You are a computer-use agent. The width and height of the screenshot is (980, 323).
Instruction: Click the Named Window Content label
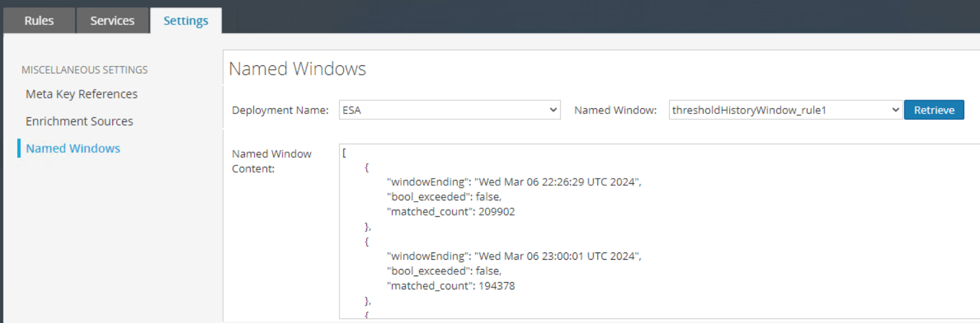271,161
